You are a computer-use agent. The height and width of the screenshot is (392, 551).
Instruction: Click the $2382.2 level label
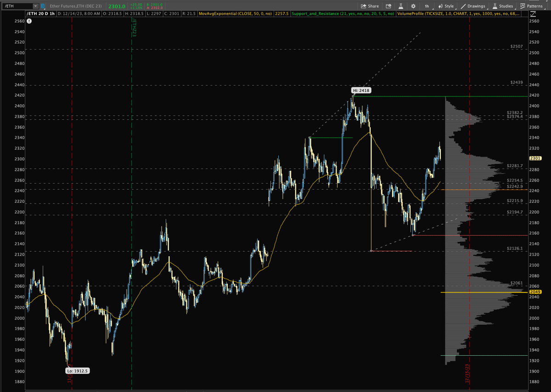tap(515, 112)
